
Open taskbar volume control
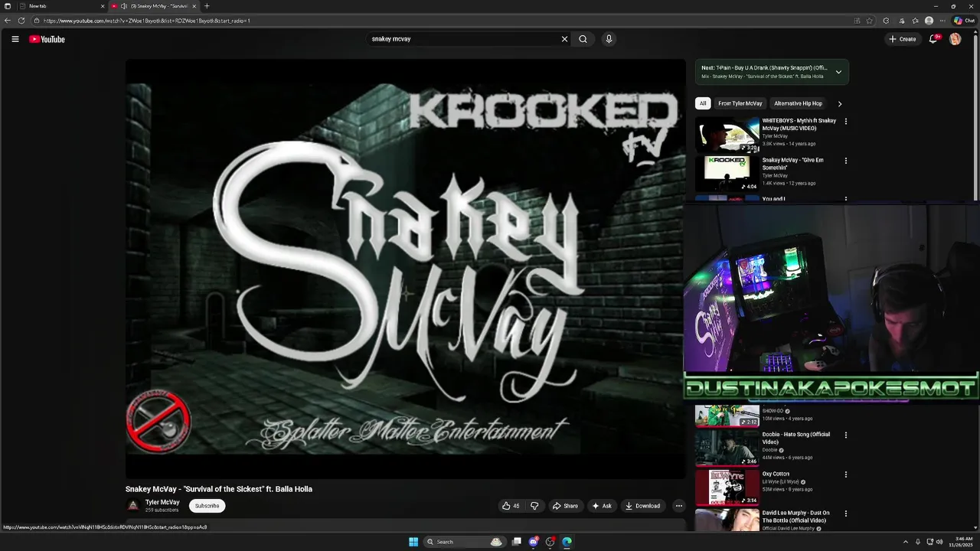coord(939,542)
